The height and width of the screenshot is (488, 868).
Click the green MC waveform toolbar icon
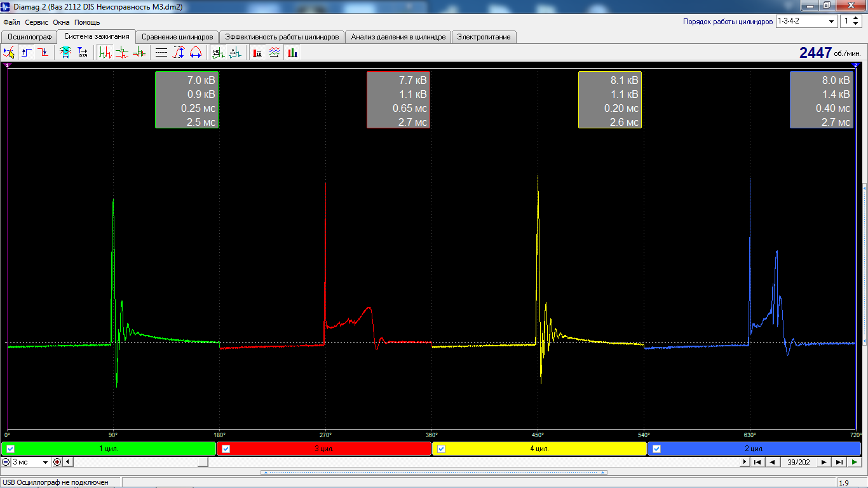[218, 53]
